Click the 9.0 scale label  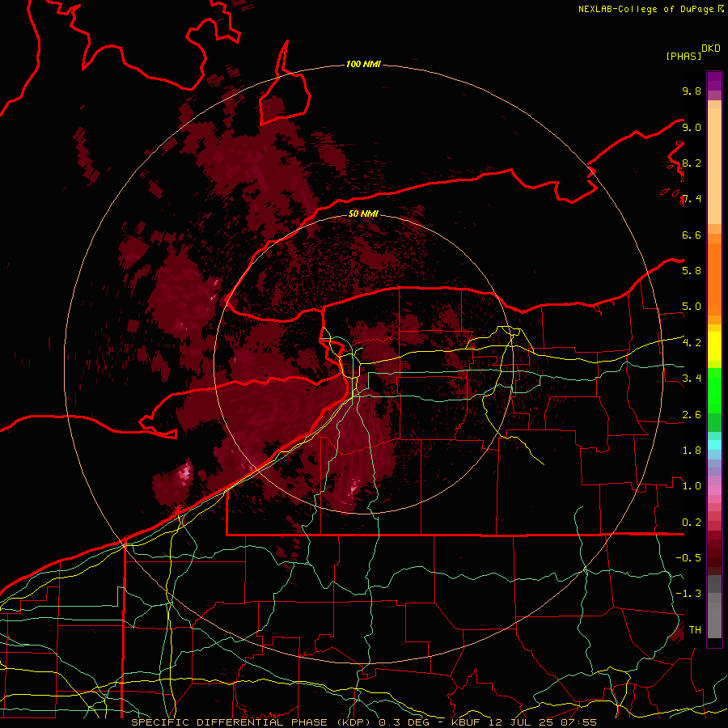coord(692,127)
